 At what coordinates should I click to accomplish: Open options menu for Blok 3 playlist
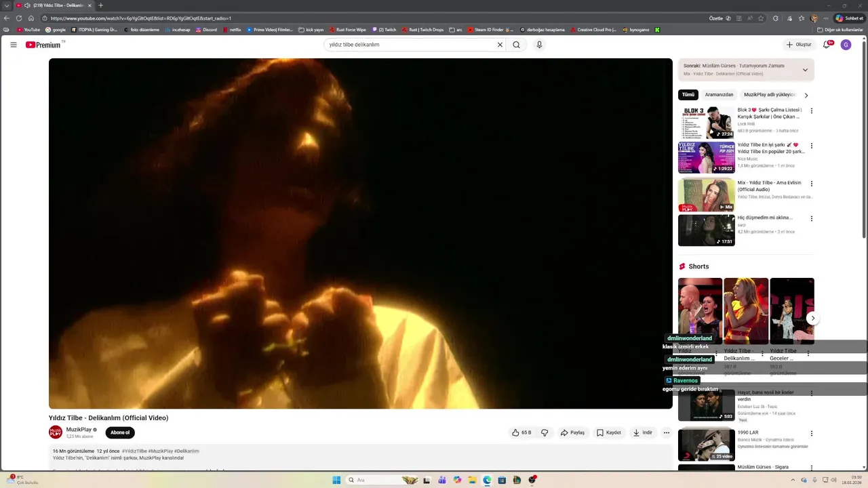point(812,110)
